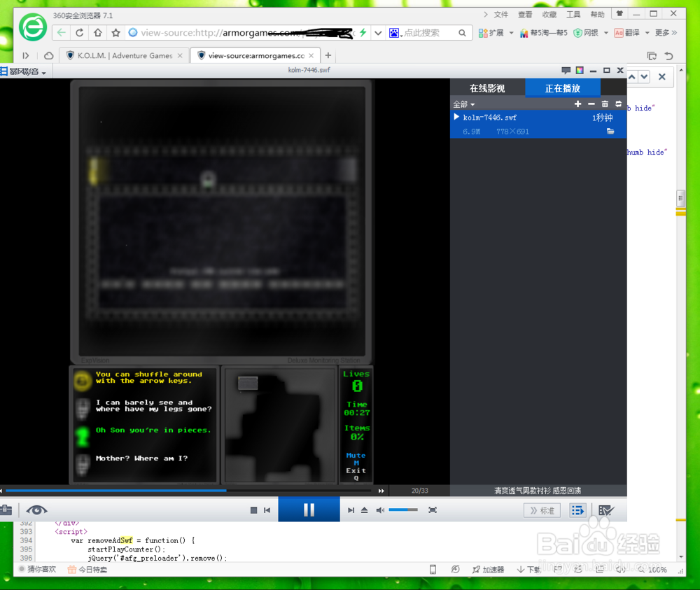Open a file with the eject icon
The height and width of the screenshot is (590, 700).
coord(364,510)
